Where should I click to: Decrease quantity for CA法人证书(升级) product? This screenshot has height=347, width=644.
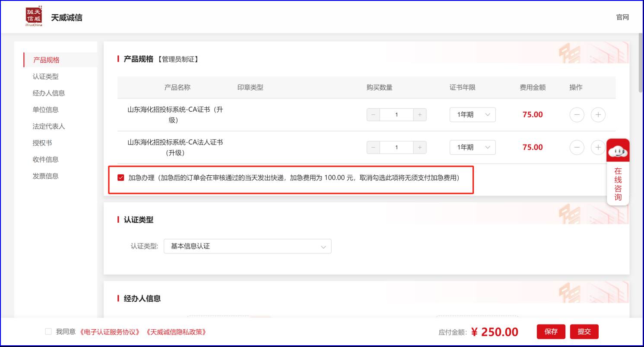(373, 148)
